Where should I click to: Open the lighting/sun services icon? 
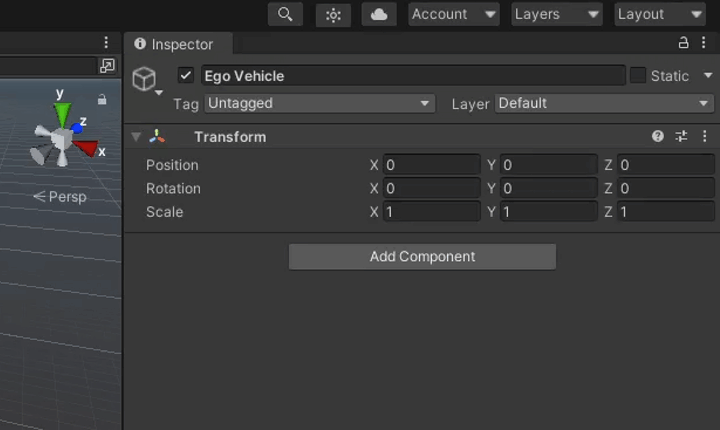[x=333, y=15]
